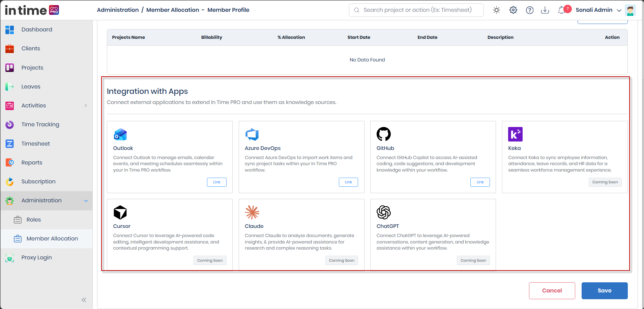
Task: Click the % Allocation column header
Action: click(x=291, y=37)
